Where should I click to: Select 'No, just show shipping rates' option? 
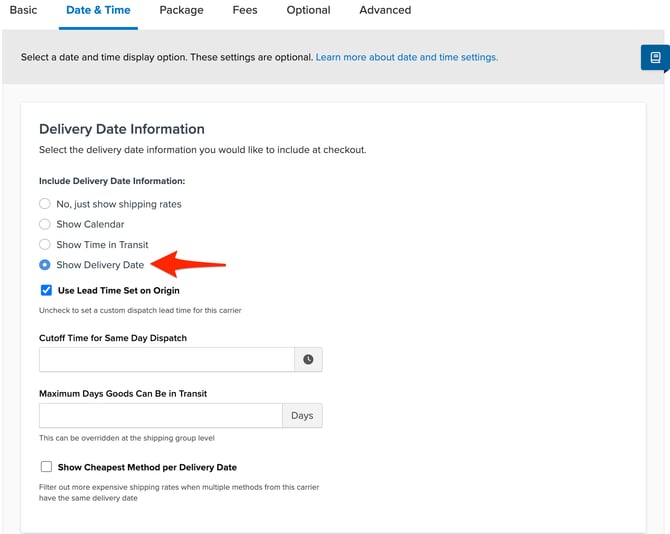coord(45,204)
